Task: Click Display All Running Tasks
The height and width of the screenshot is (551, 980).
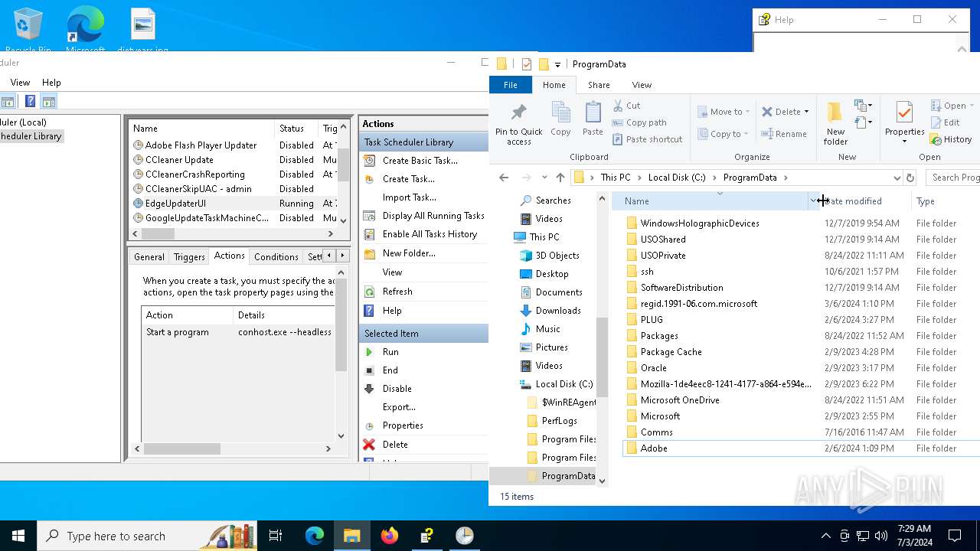Action: [433, 216]
